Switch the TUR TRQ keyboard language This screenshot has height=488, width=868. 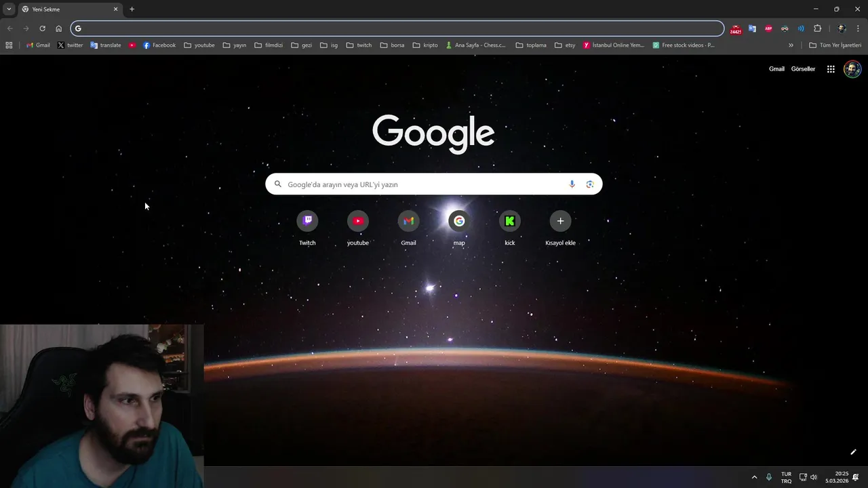coord(786,477)
